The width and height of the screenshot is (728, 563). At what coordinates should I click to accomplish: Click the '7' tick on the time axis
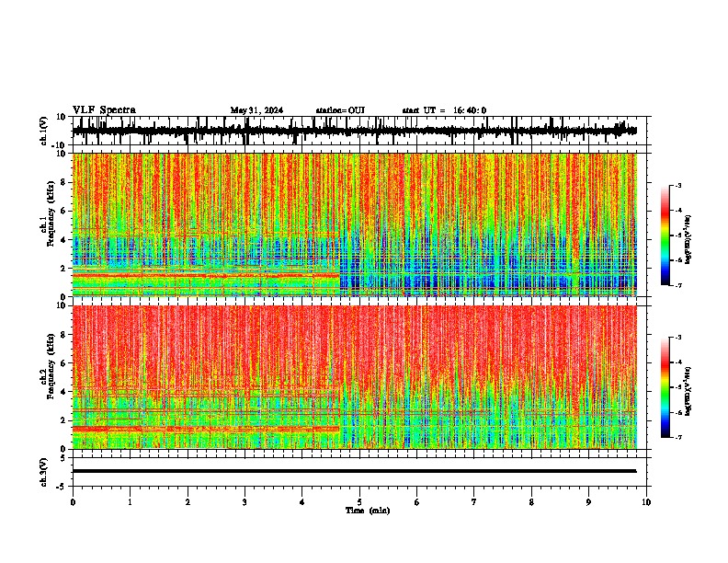(x=474, y=502)
